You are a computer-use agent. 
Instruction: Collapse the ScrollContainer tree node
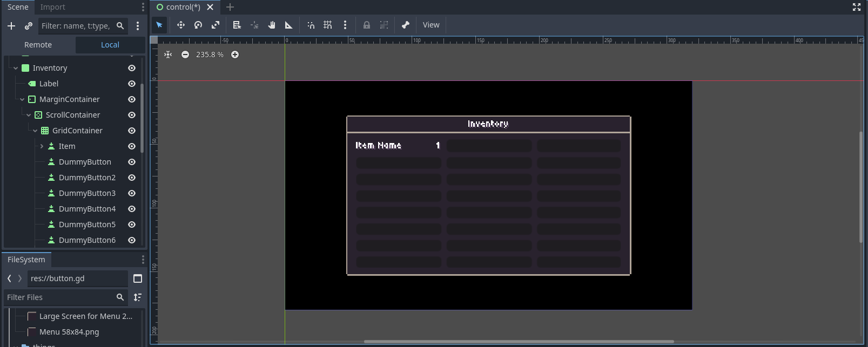click(x=29, y=115)
